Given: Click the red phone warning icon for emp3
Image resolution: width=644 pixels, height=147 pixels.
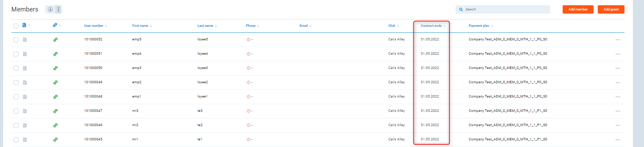Looking at the screenshot, I should pos(248,68).
